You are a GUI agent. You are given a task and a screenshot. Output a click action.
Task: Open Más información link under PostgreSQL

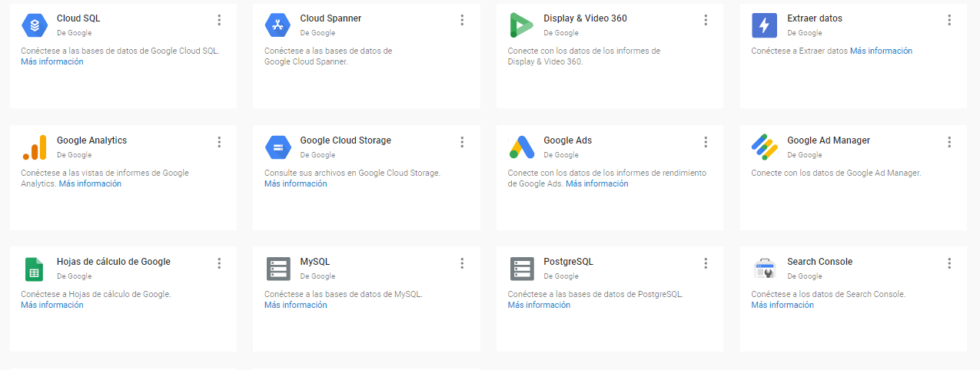pyautogui.click(x=539, y=305)
